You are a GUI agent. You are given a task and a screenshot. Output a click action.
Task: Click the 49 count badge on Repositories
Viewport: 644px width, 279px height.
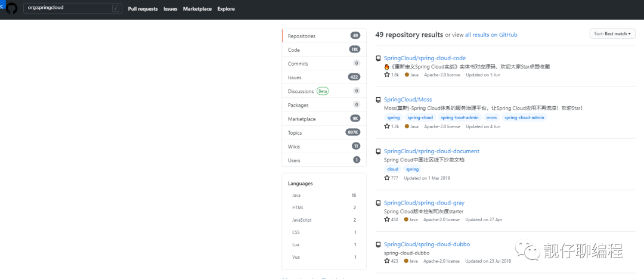pyautogui.click(x=355, y=36)
